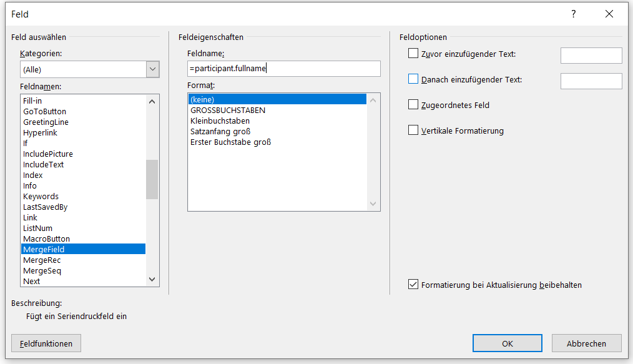
Task: Check 'Danach einzufügender Text' option
Action: coord(413,79)
